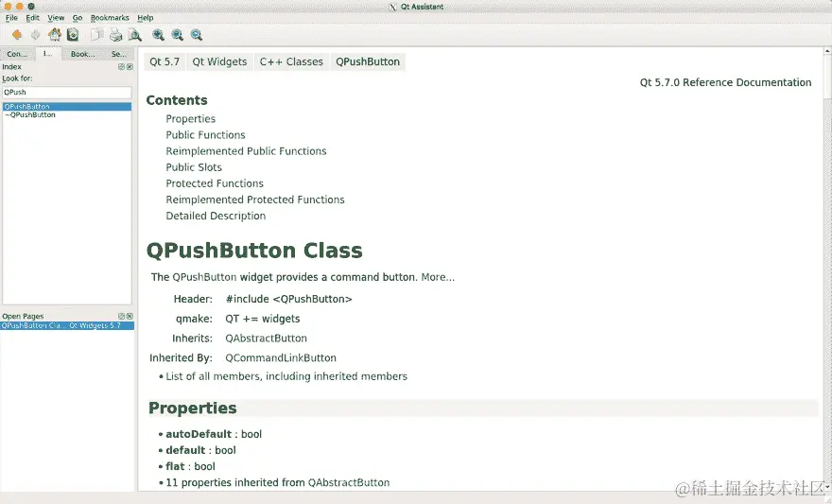Switch to the Bookmarks sidebar tab
This screenshot has height=504, width=832.
coord(83,54)
